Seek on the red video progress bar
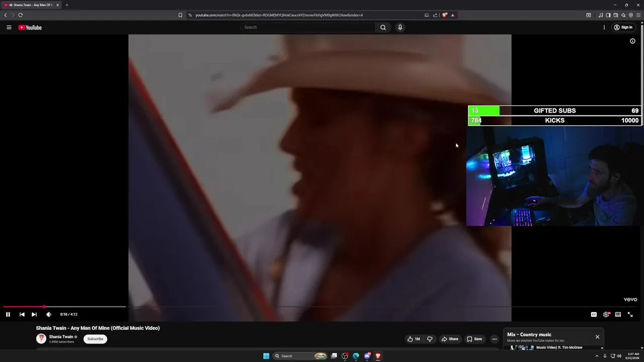Image resolution: width=644 pixels, height=362 pixels. (x=24, y=307)
